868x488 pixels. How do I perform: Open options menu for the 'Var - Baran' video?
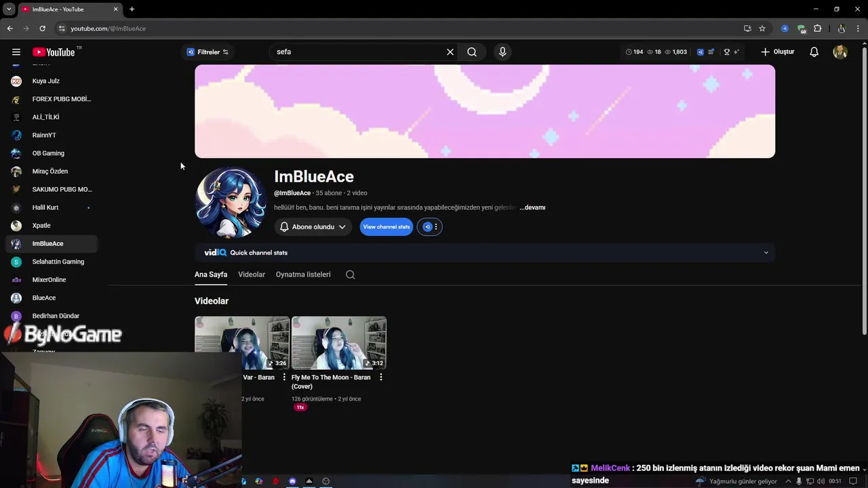click(284, 378)
